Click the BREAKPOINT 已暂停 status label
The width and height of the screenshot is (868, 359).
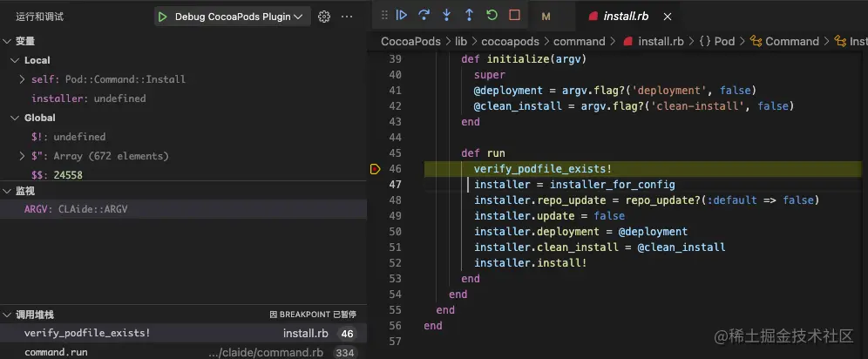[x=314, y=315]
